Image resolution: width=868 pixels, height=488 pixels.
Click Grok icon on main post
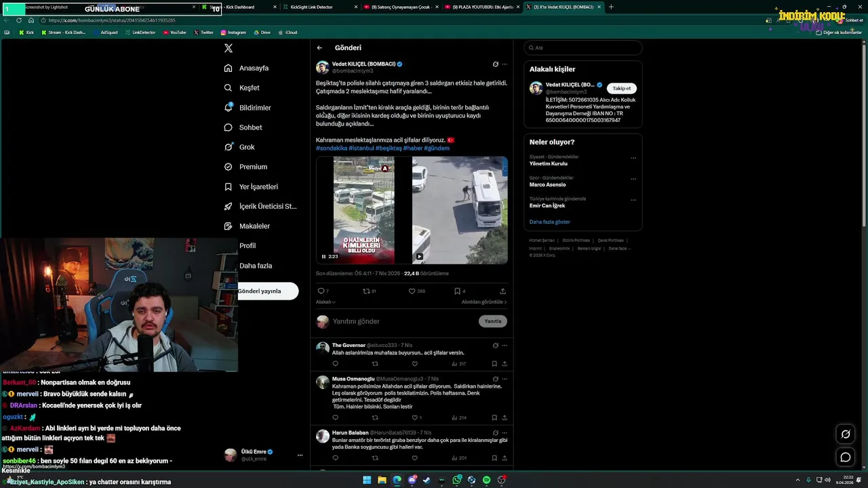pyautogui.click(x=496, y=64)
